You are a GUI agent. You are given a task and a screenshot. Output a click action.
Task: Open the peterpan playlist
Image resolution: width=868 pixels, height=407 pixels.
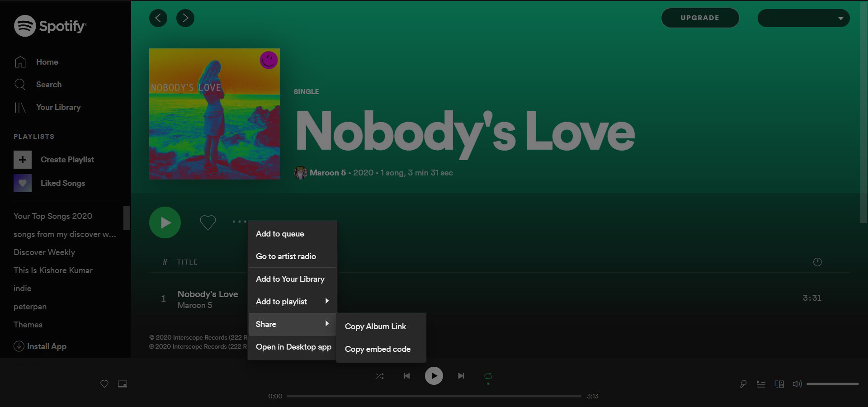(x=30, y=307)
